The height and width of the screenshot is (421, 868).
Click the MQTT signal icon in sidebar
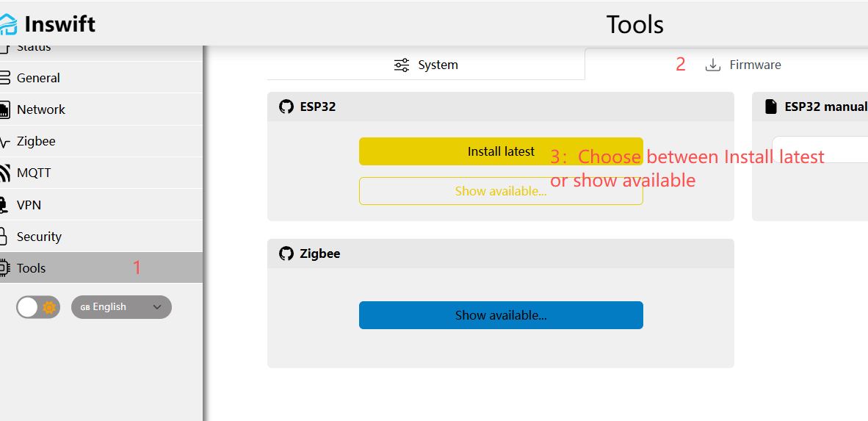click(4, 173)
